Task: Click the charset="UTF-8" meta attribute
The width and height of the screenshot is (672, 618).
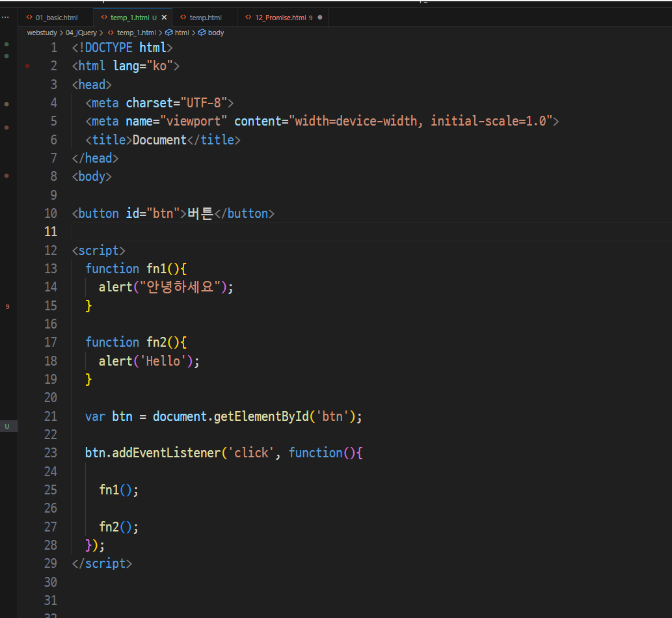Action: pyautogui.click(x=176, y=103)
